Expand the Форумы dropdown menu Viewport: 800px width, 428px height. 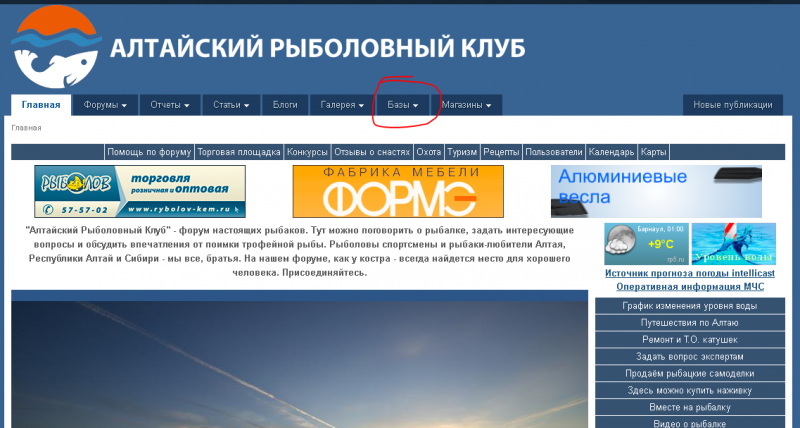105,105
